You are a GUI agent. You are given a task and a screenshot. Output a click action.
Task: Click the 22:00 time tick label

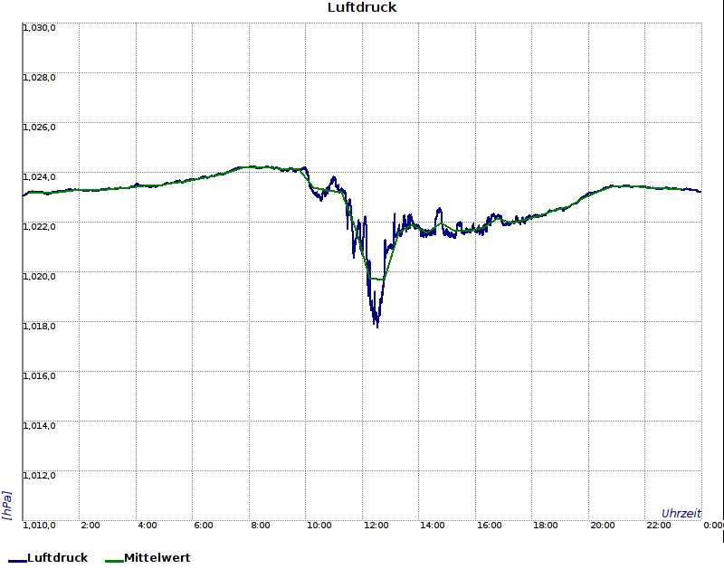pos(659,526)
